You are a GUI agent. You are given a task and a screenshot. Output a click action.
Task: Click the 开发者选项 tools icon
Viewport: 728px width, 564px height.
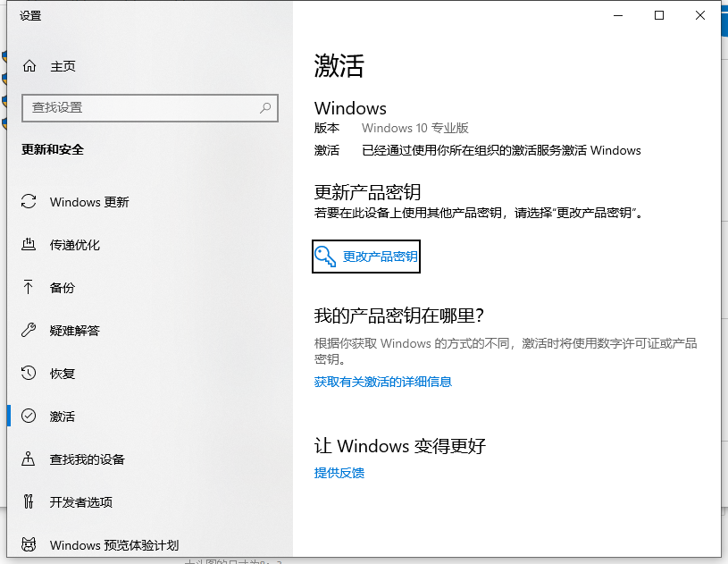point(29,501)
